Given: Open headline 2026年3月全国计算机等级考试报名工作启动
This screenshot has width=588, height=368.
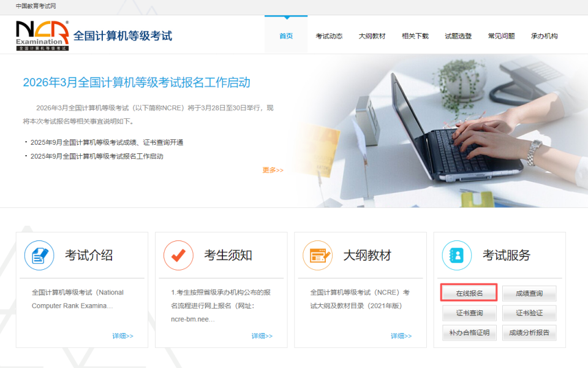Looking at the screenshot, I should point(137,82).
